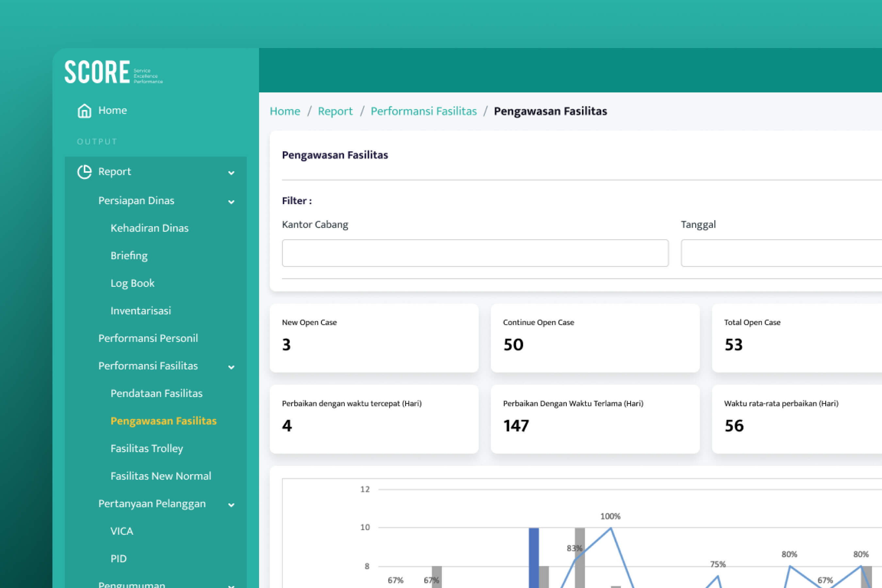Screen dimensions: 882x588
Task: Click the 100% peak label on chart
Action: pos(610,516)
